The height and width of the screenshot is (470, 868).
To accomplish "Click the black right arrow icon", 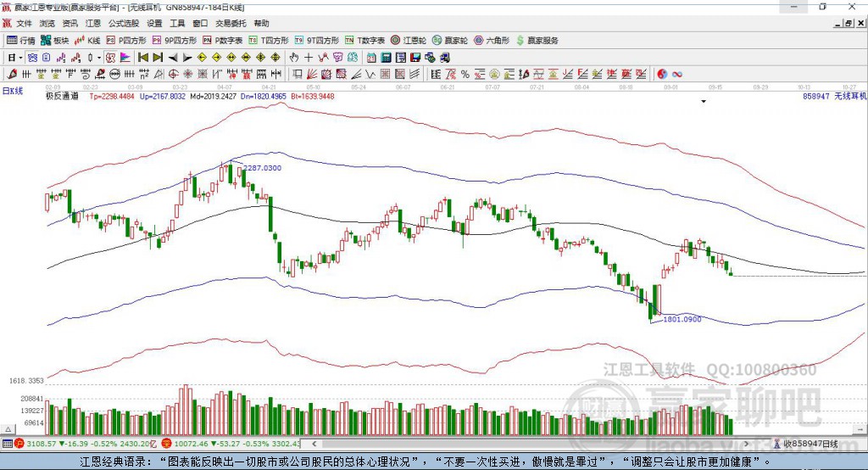I will (x=187, y=58).
